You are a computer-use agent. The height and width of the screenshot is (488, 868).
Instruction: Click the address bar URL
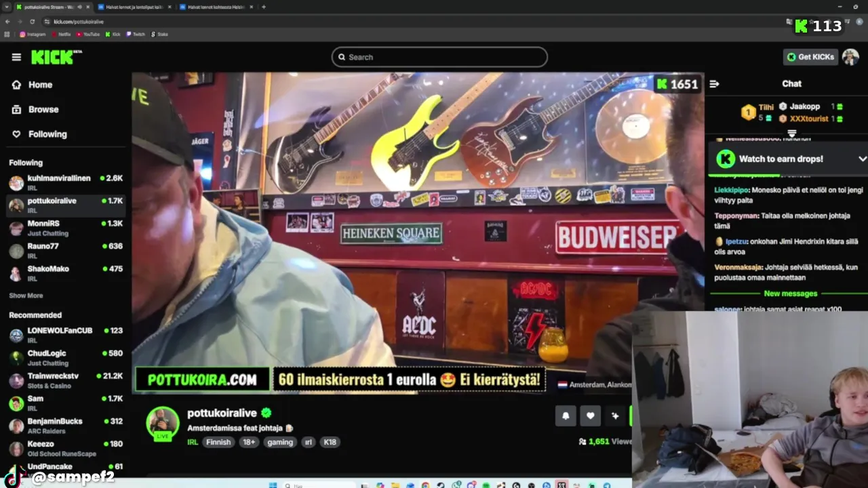(x=79, y=22)
